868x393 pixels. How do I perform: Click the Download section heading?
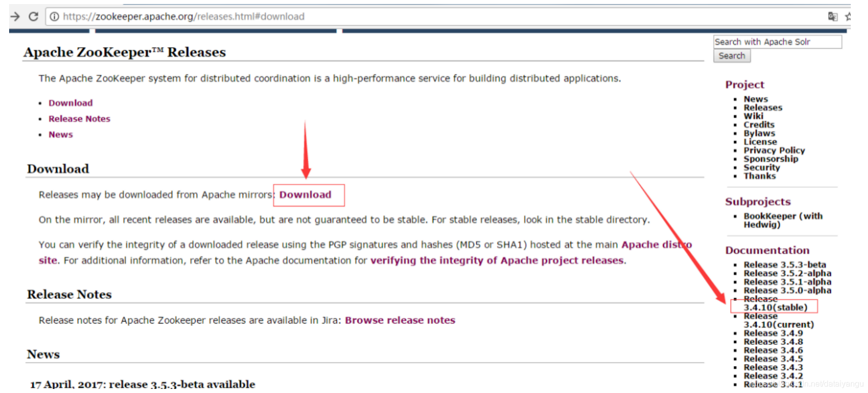click(58, 169)
